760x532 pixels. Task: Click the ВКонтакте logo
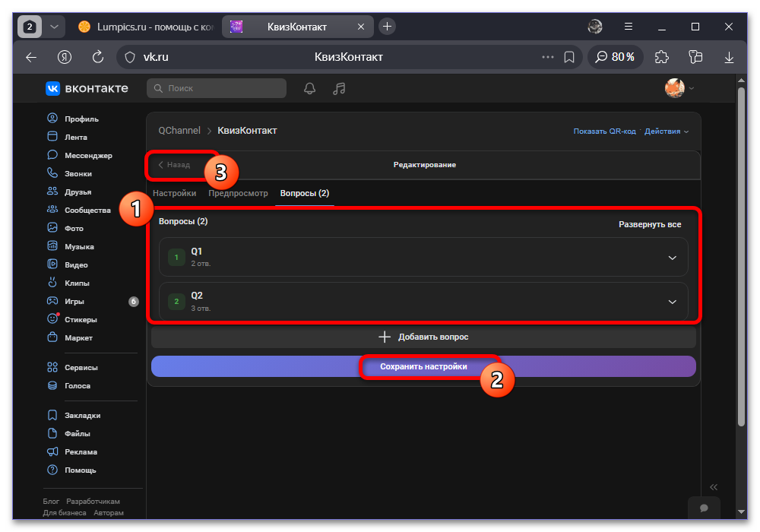coord(87,88)
